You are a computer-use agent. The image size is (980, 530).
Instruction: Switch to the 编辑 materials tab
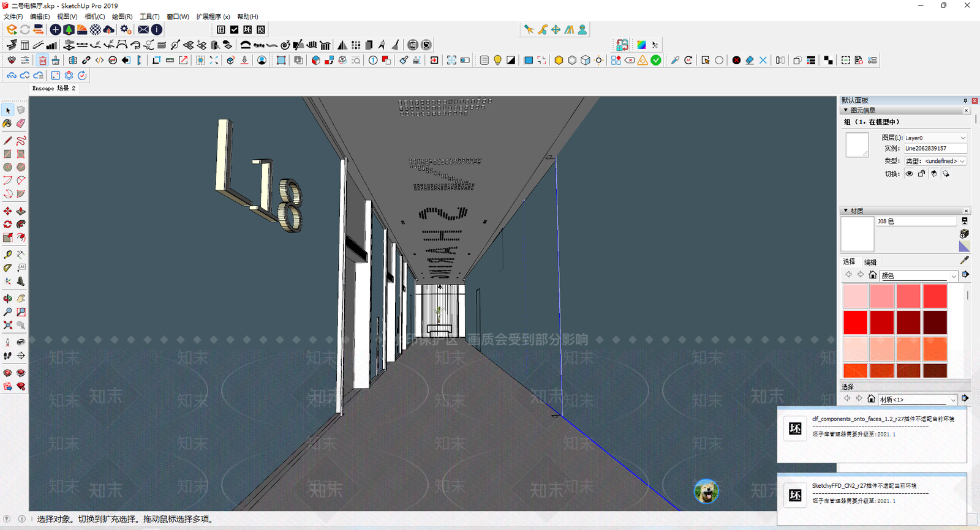pos(870,262)
